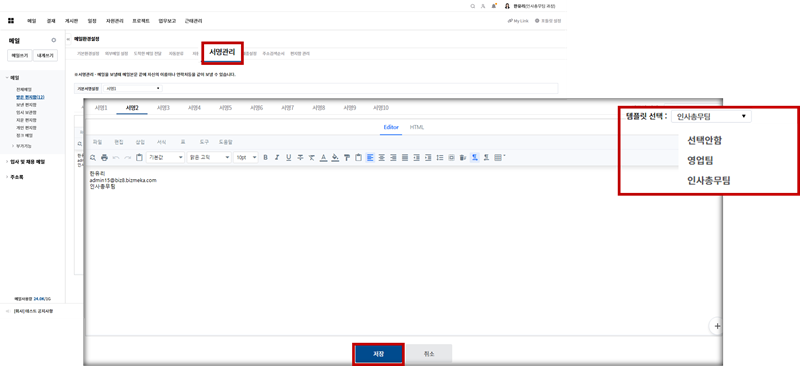Open the apps grid icon in top navigation

[x=11, y=21]
